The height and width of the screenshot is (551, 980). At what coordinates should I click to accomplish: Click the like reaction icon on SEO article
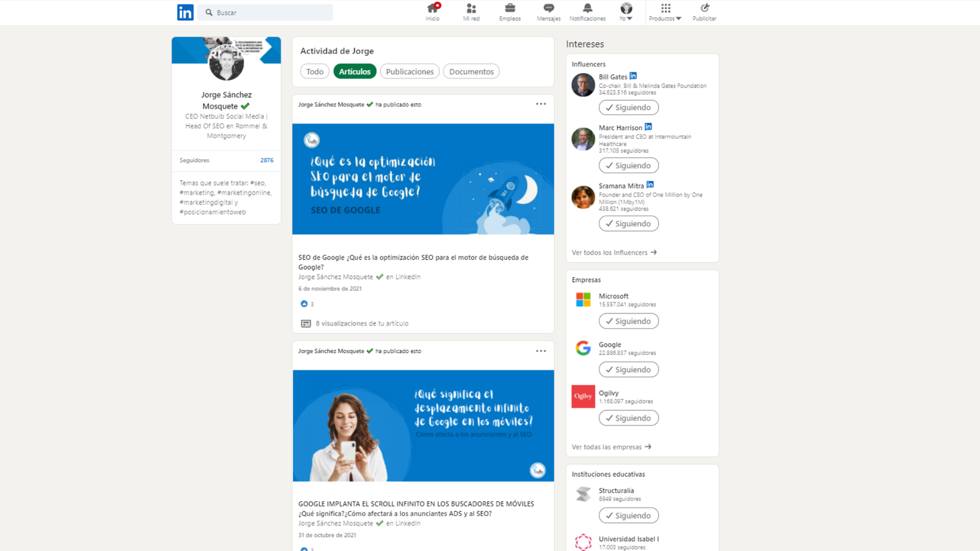(304, 304)
